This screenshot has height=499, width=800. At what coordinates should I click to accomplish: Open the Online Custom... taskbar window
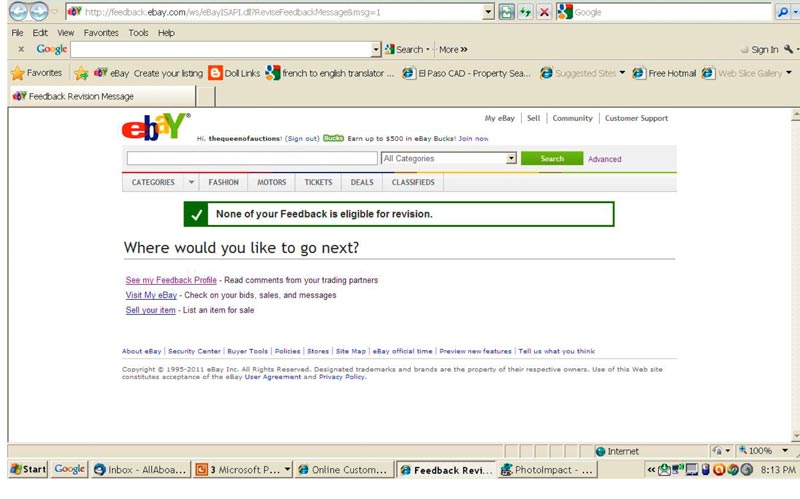click(344, 469)
